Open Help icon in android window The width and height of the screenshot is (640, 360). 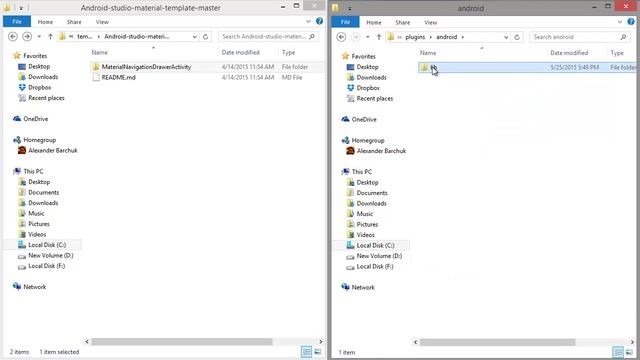point(631,22)
